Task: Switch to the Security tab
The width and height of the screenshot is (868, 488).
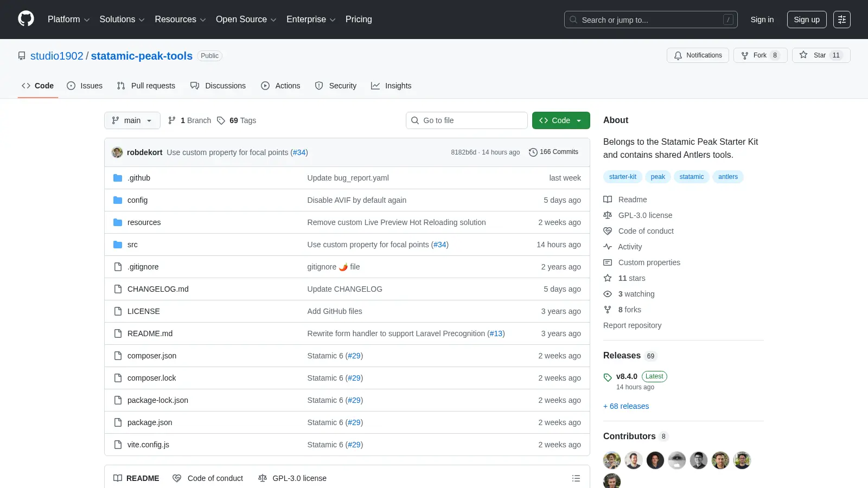Action: pos(336,86)
